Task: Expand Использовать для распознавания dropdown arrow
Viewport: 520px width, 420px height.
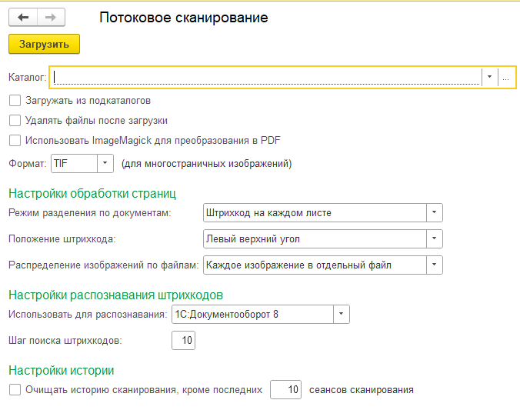Action: pyautogui.click(x=342, y=314)
